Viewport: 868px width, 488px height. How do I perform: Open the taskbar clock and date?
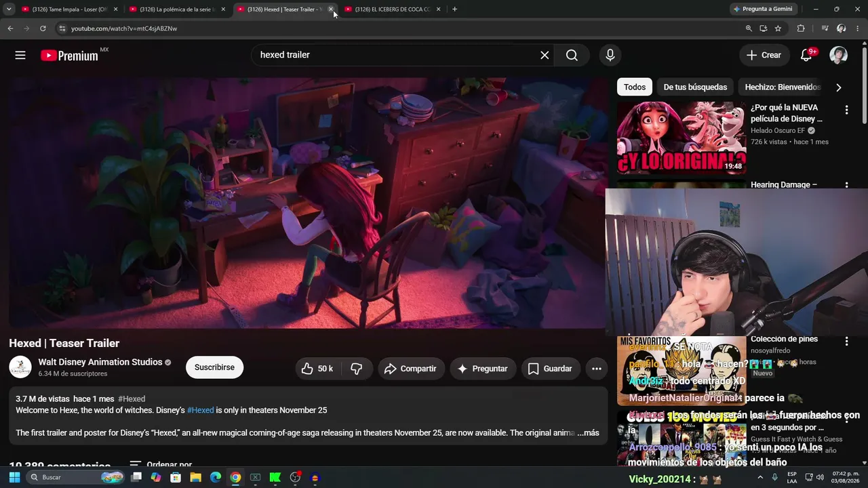pyautogui.click(x=846, y=477)
